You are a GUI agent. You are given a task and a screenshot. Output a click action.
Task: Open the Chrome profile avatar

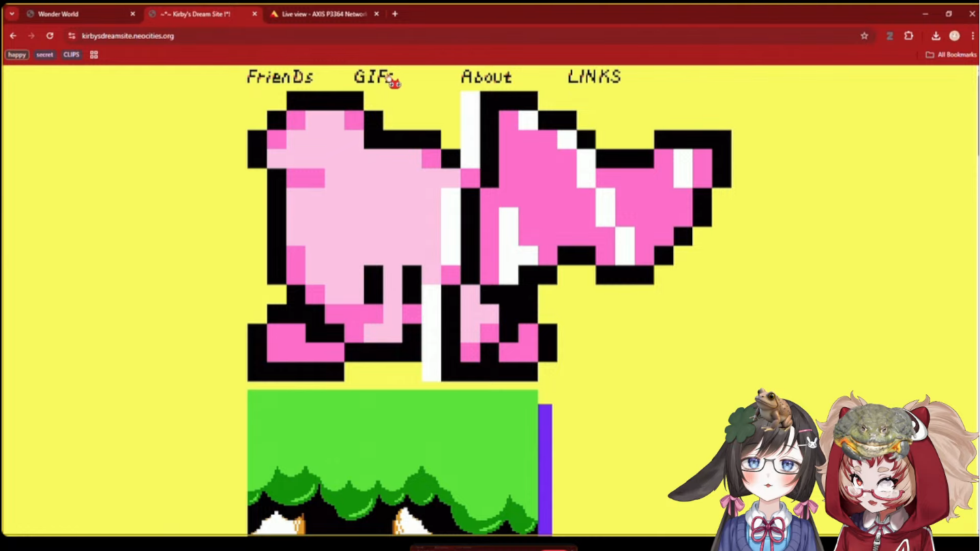pyautogui.click(x=955, y=36)
